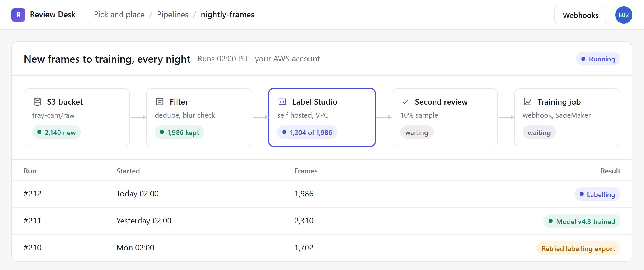The width and height of the screenshot is (644, 270).
Task: Click the Training job chart icon
Action: (x=528, y=102)
